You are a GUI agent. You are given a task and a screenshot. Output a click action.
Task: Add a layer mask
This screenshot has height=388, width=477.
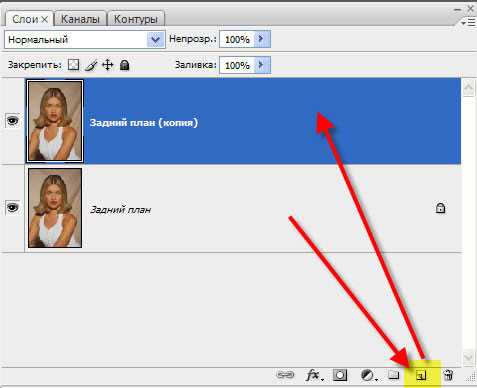click(x=340, y=375)
